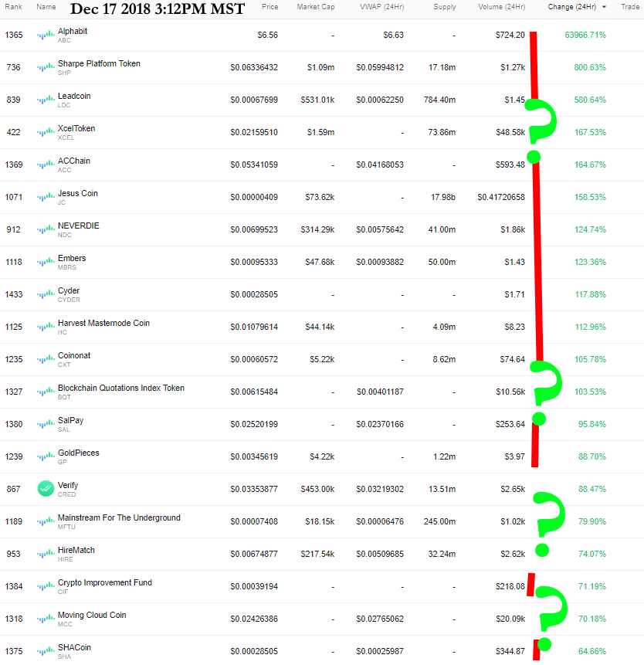Image resolution: width=644 pixels, height=665 pixels.
Task: Click the 800.63% change value
Action: pos(590,67)
